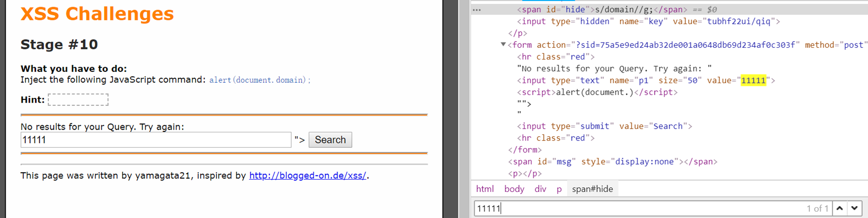Jump to next search match arrow

(x=854, y=208)
